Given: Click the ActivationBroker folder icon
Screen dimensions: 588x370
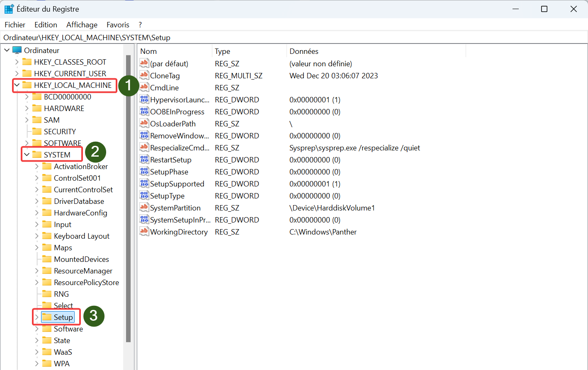Looking at the screenshot, I should coord(47,166).
